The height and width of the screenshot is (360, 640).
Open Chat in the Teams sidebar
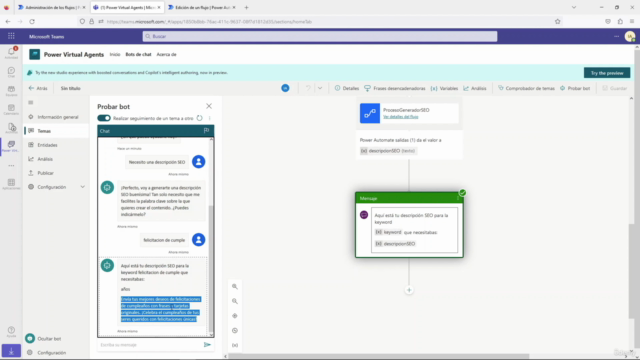coord(11,72)
